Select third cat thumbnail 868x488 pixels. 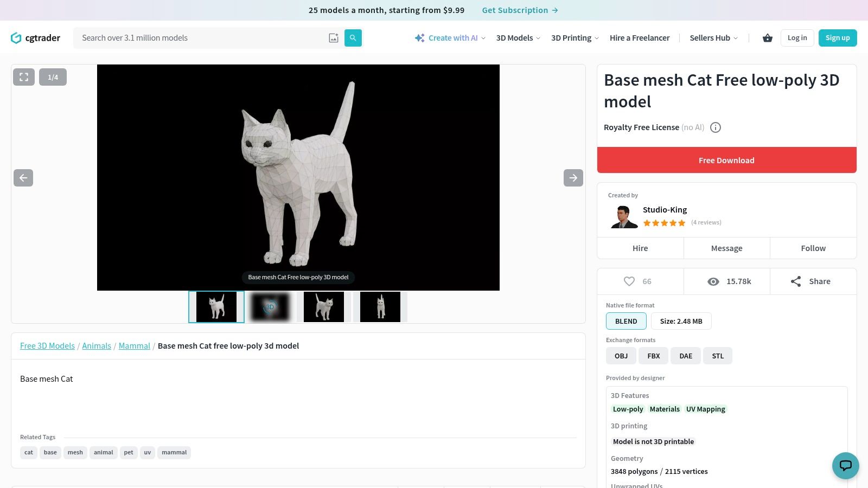pos(324,307)
